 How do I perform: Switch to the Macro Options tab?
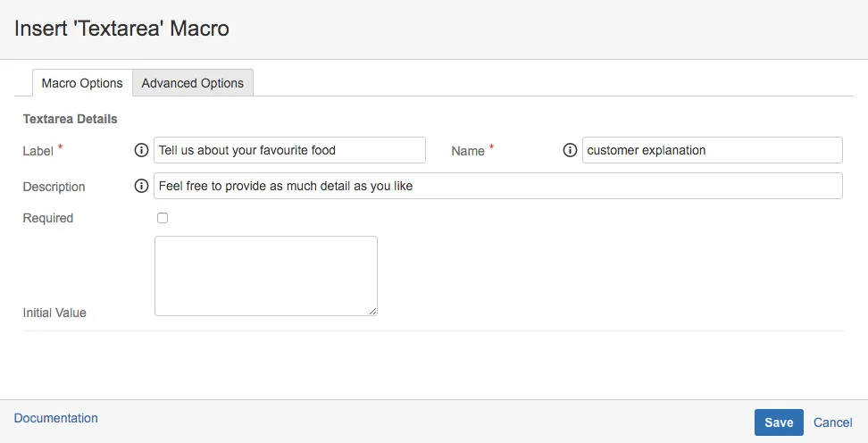(x=82, y=83)
